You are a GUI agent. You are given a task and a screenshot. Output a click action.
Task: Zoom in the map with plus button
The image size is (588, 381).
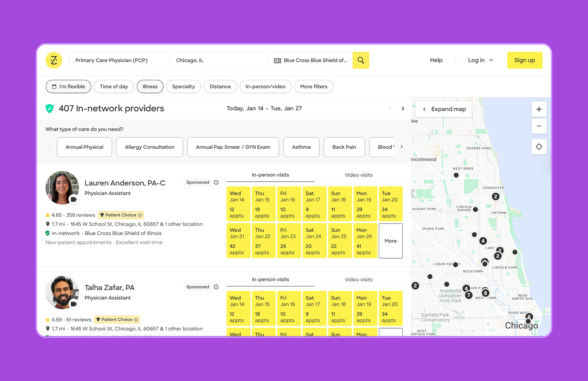point(539,109)
